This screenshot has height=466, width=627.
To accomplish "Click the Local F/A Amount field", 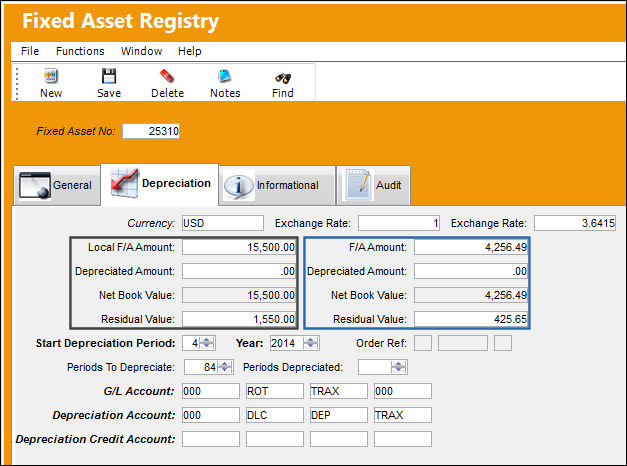I will pos(239,247).
